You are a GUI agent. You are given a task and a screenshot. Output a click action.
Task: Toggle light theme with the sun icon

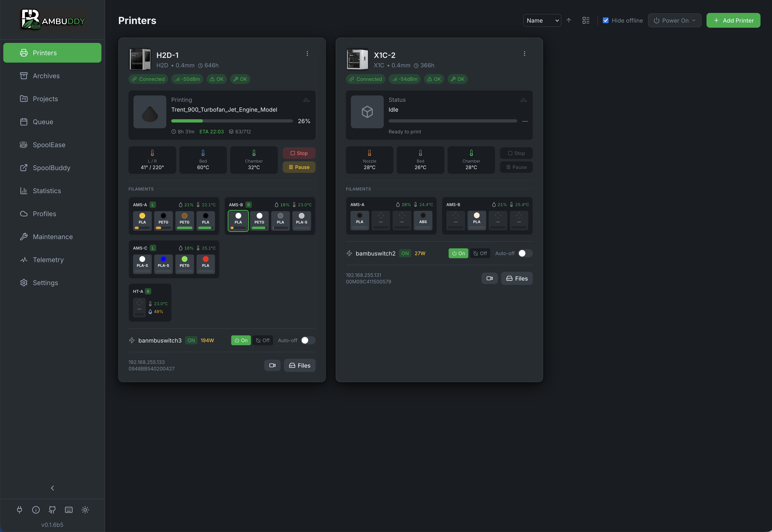tap(85, 510)
